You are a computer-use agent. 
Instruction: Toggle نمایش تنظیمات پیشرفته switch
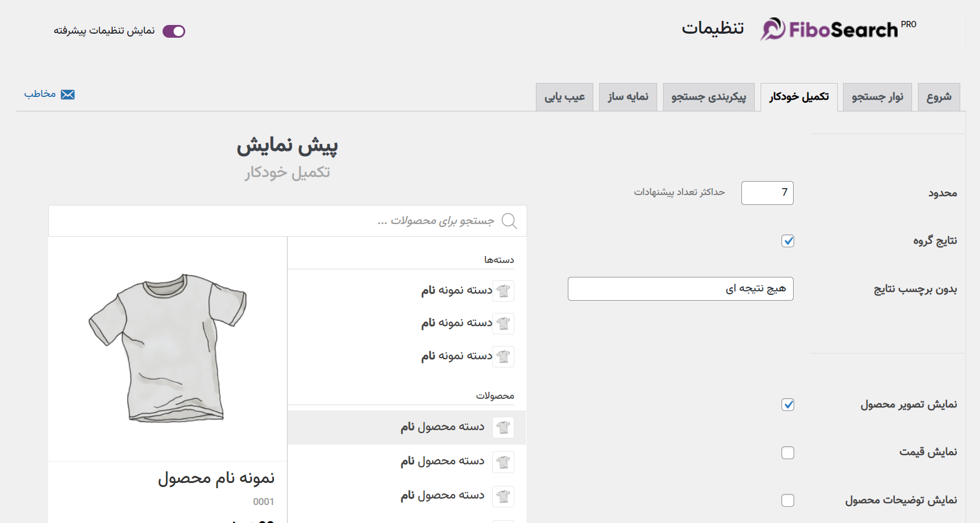(174, 31)
